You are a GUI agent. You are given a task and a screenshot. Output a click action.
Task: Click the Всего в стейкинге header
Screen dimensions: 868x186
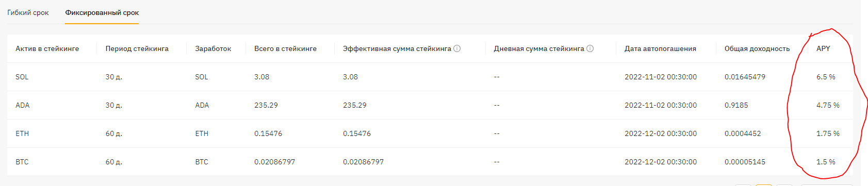click(x=285, y=48)
